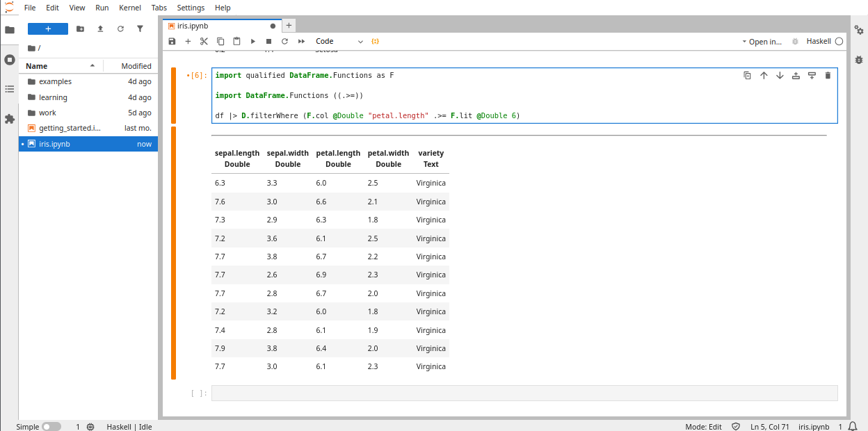Image resolution: width=868 pixels, height=431 pixels.
Task: Select getting_started notebook in file list
Action: coord(88,128)
